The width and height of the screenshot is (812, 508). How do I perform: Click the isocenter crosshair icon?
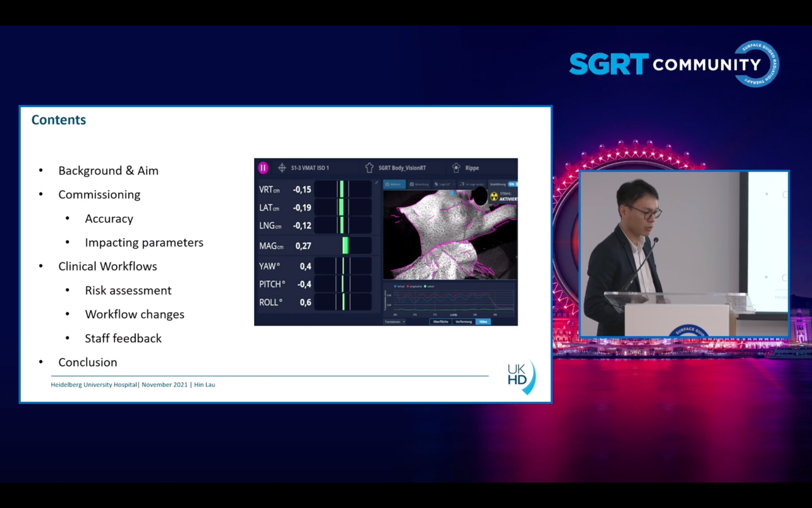click(x=282, y=168)
